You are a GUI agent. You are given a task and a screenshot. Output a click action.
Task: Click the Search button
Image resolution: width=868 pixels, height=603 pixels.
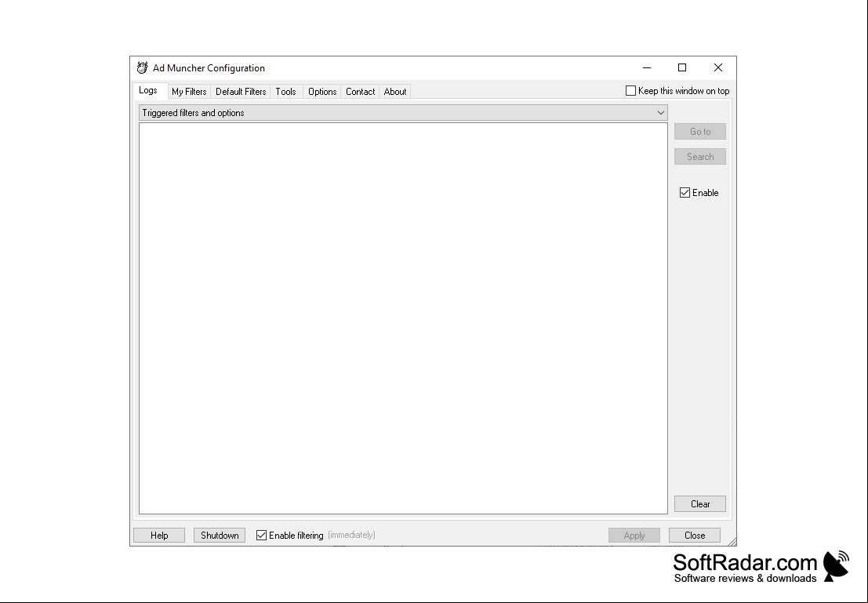(x=699, y=157)
